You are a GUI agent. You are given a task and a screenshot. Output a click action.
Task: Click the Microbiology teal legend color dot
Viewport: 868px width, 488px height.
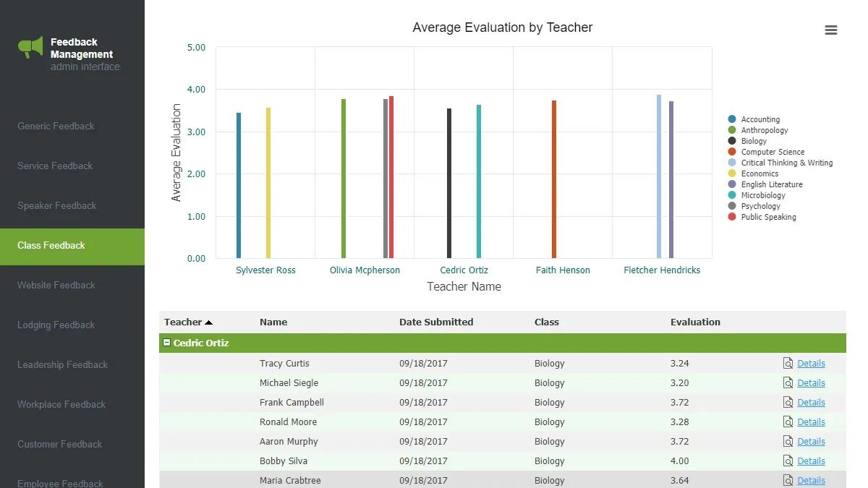click(732, 195)
